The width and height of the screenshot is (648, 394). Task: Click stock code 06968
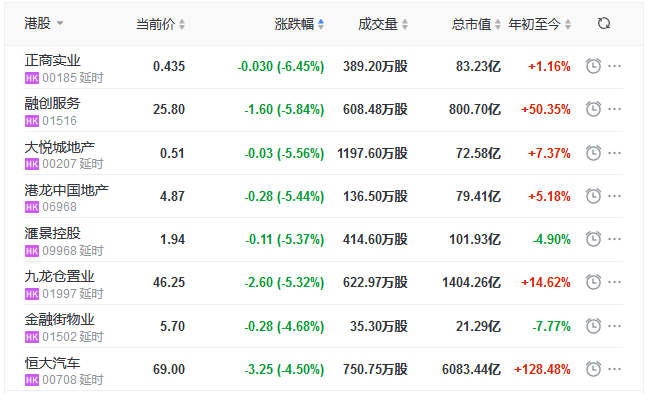tap(60, 207)
